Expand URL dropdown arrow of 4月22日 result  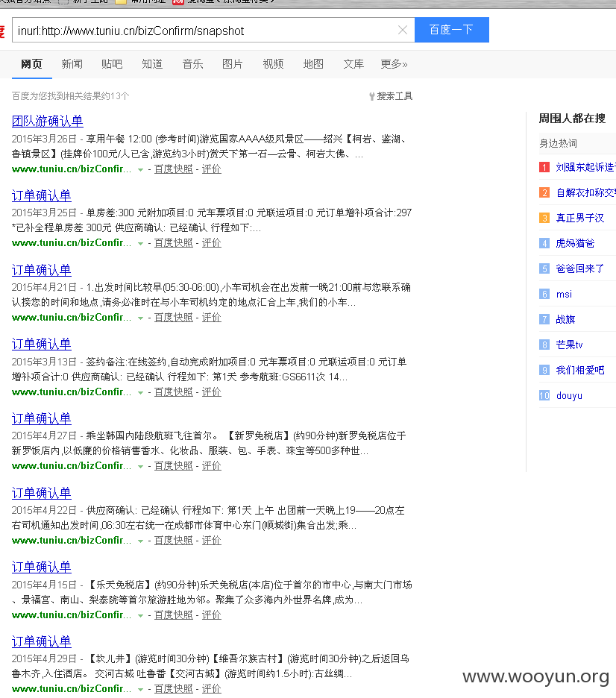click(141, 541)
